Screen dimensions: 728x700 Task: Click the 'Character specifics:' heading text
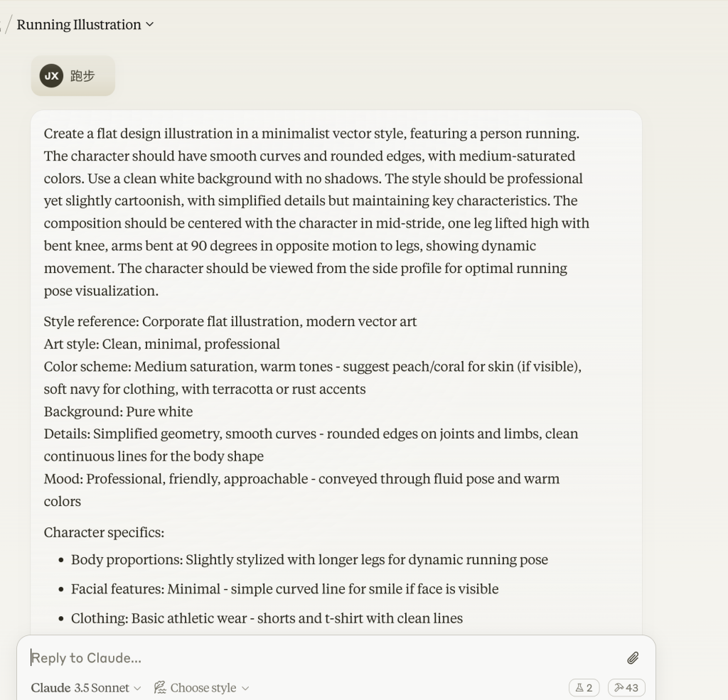tap(104, 532)
